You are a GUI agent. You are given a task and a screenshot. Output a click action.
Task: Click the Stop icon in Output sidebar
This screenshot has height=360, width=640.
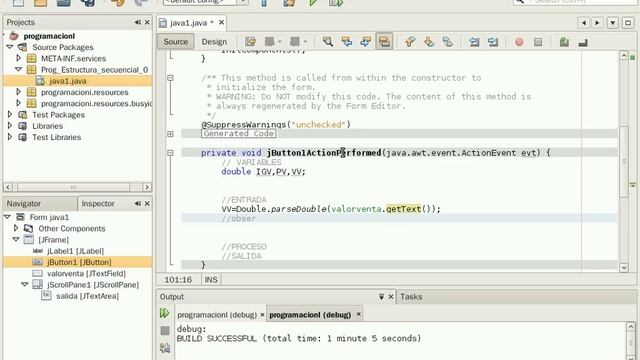(165, 330)
